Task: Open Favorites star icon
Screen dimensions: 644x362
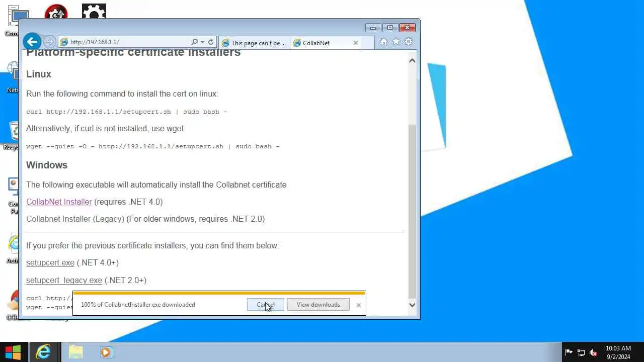Action: coord(396,42)
